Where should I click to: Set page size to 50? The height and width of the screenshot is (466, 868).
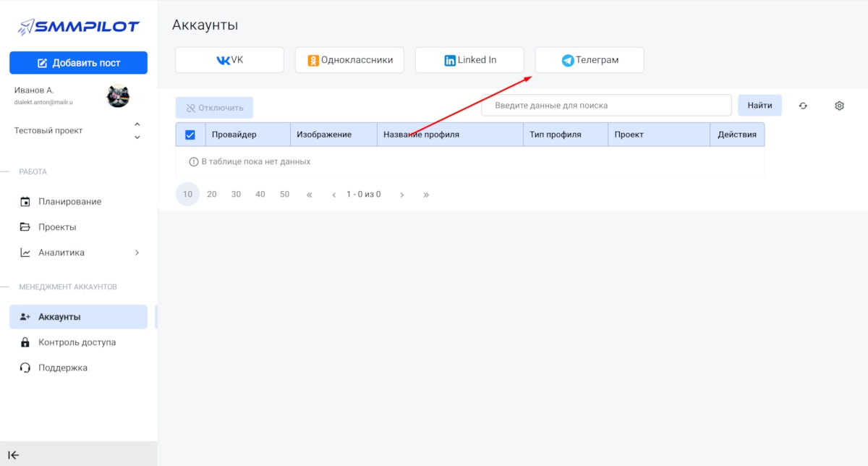[x=284, y=194]
